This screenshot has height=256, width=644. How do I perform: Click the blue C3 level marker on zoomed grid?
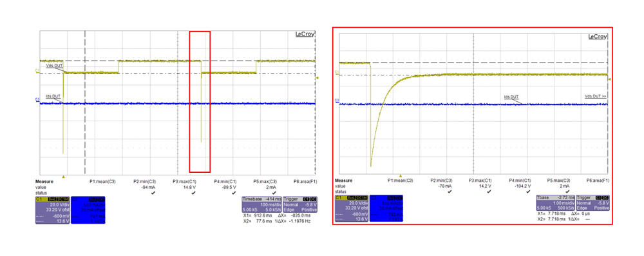(337, 100)
